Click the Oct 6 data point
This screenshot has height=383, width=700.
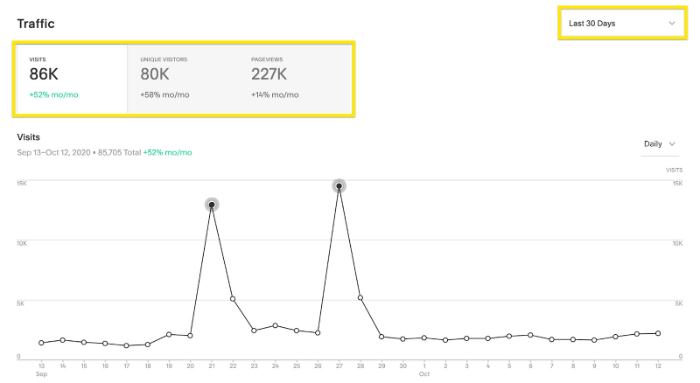pos(530,335)
